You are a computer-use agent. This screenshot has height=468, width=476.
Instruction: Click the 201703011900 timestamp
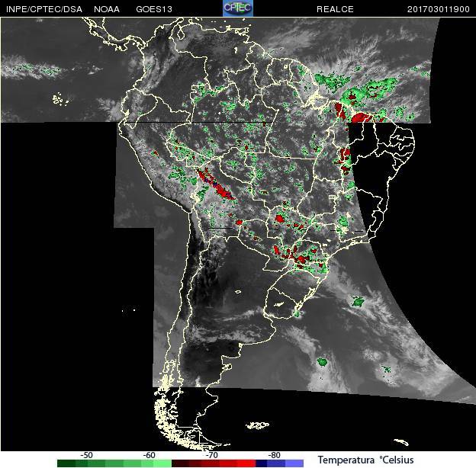click(x=439, y=9)
